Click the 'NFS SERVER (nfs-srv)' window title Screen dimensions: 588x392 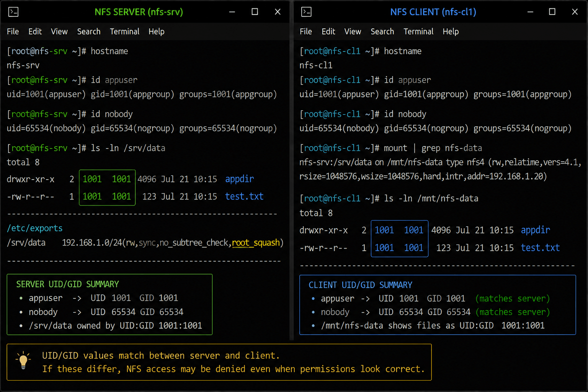point(139,12)
